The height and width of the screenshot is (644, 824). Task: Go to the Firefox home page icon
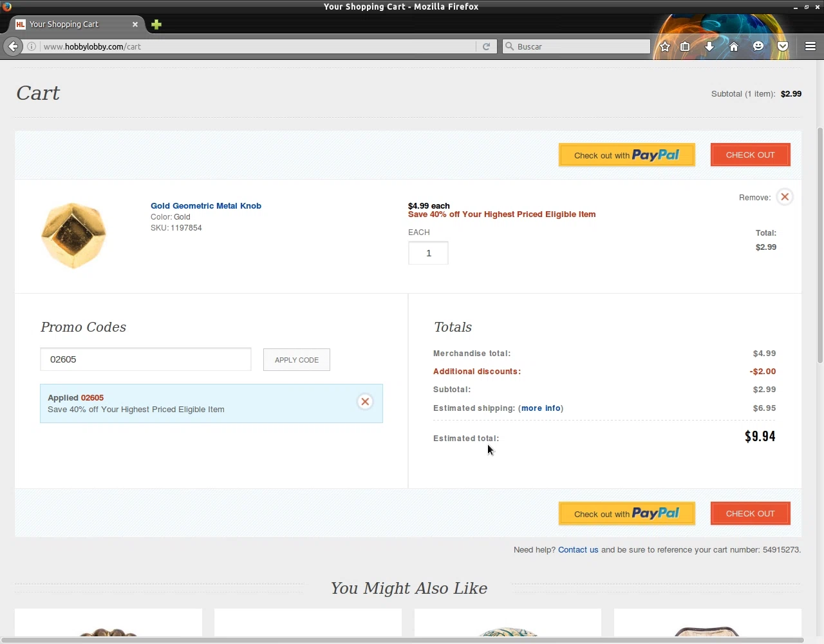click(x=733, y=46)
